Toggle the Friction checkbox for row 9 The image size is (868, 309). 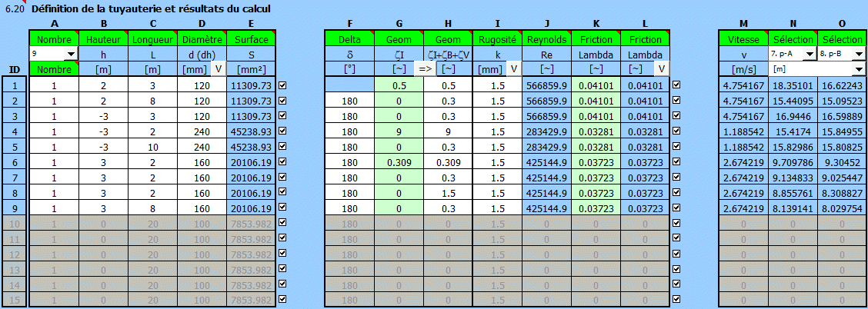tap(676, 208)
